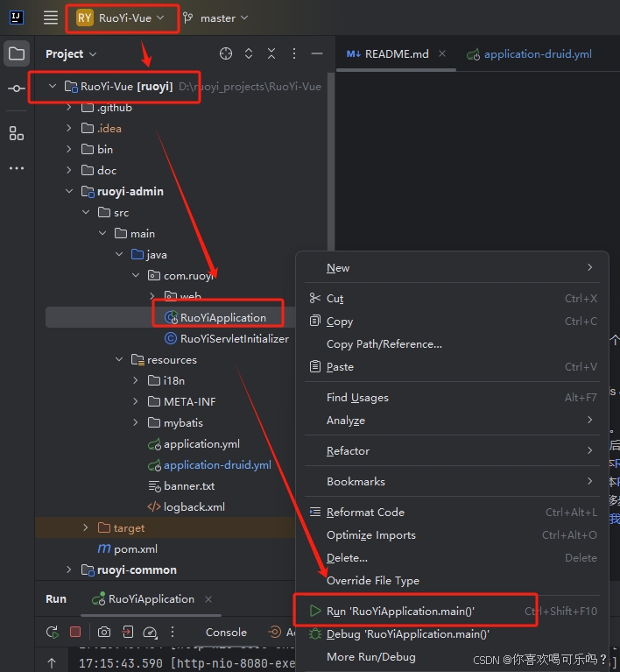Screen dimensions: 620x672
Task: Expand the doc folder
Action: 68,170
